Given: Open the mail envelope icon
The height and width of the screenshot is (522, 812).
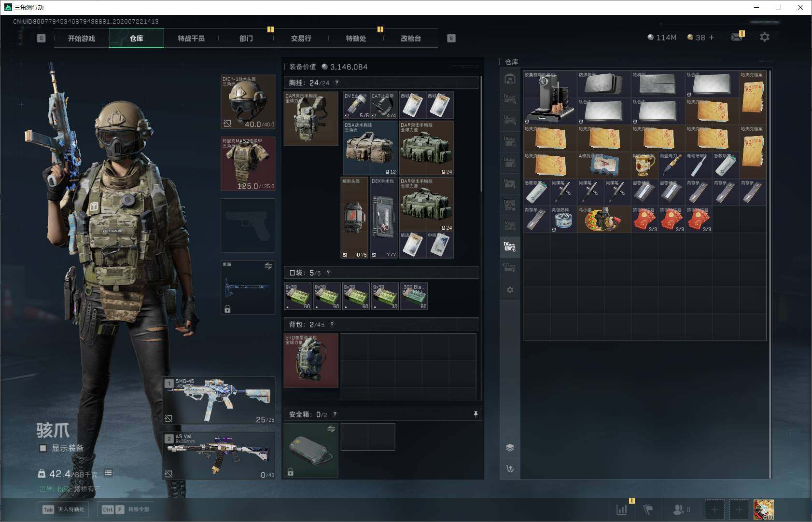Looking at the screenshot, I should click(736, 37).
